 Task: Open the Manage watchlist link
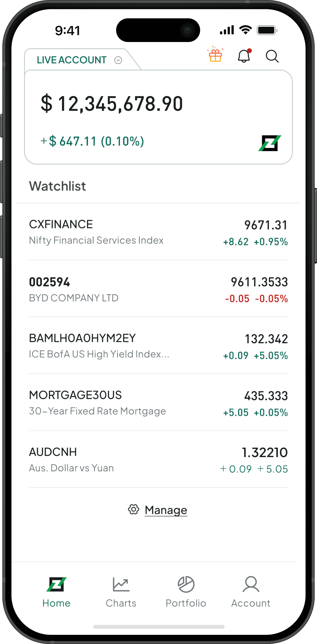click(x=166, y=510)
